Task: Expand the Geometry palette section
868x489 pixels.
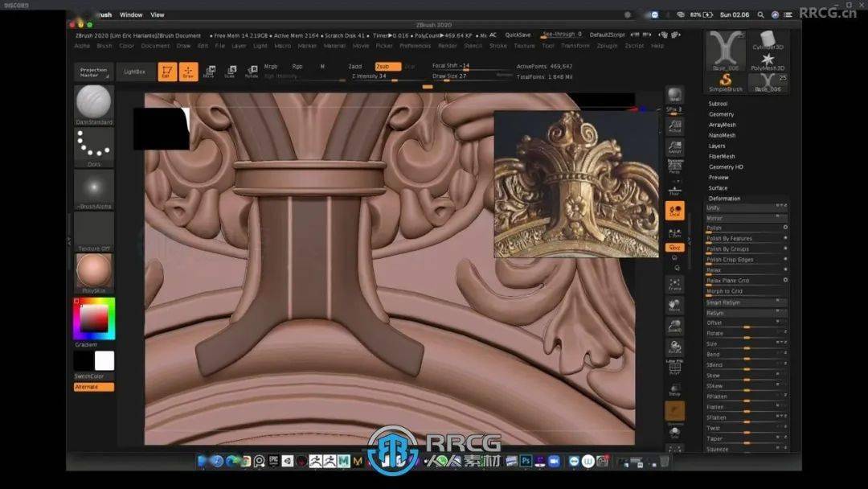Action: pos(721,114)
